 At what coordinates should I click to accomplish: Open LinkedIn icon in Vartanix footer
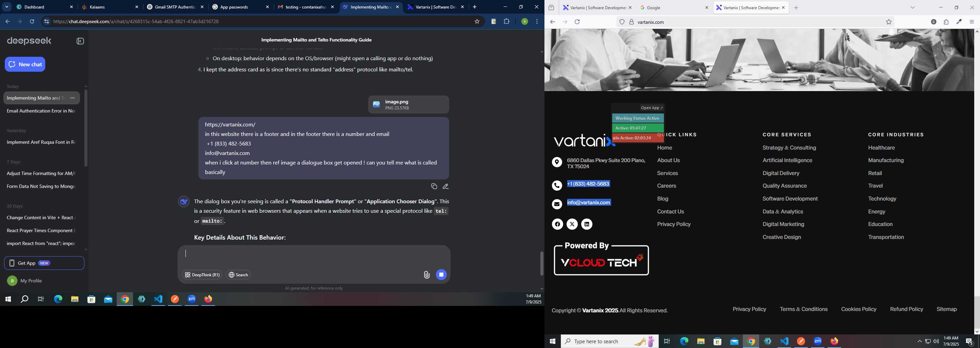[x=587, y=224]
